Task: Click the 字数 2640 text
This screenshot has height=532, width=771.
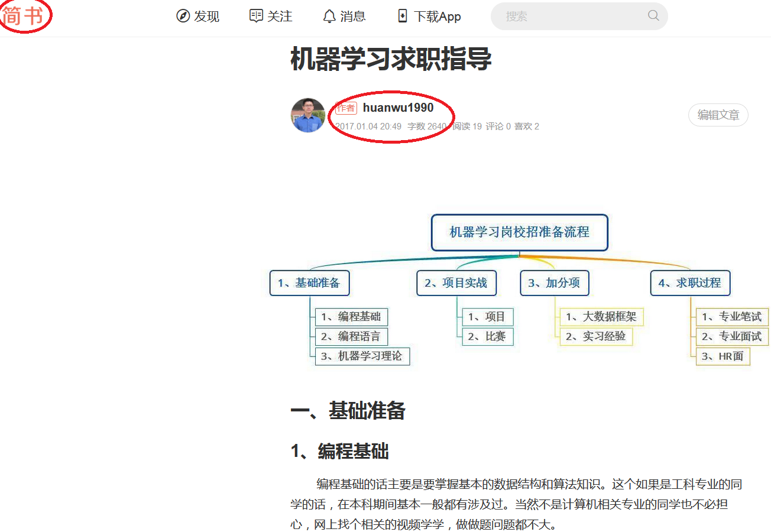Action: (427, 126)
